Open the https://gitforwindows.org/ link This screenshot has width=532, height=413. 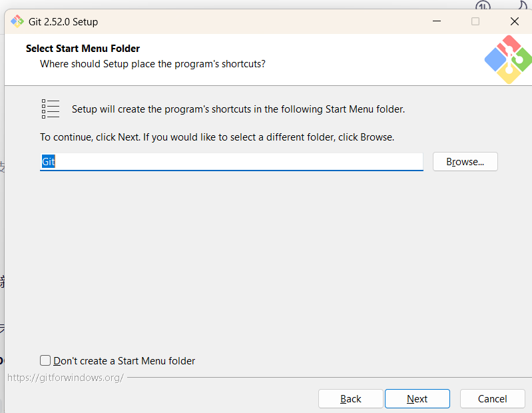click(x=65, y=378)
